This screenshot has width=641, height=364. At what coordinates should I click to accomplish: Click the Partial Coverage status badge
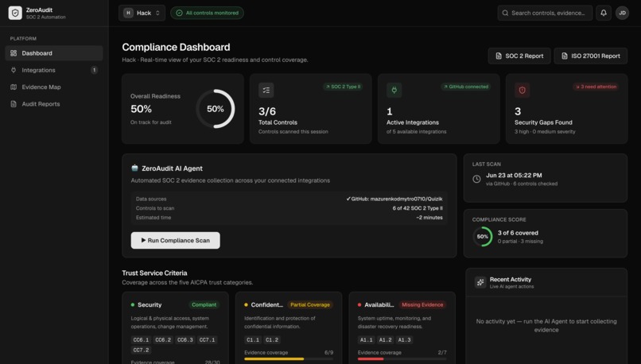tap(310, 304)
